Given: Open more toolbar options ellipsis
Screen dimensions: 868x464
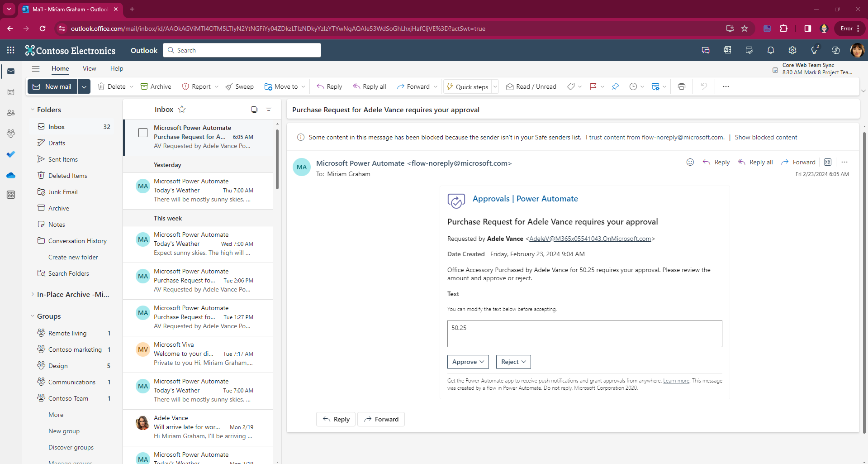Looking at the screenshot, I should (x=726, y=86).
